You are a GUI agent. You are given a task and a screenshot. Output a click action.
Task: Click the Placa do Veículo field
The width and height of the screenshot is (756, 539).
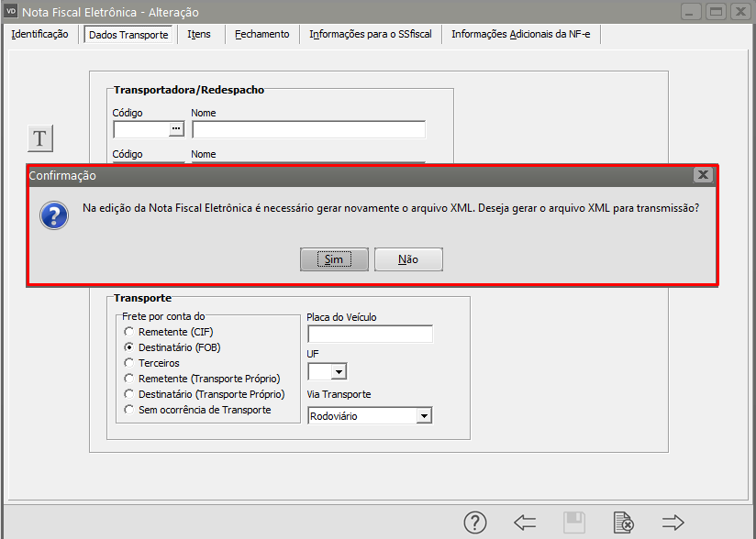coord(370,334)
